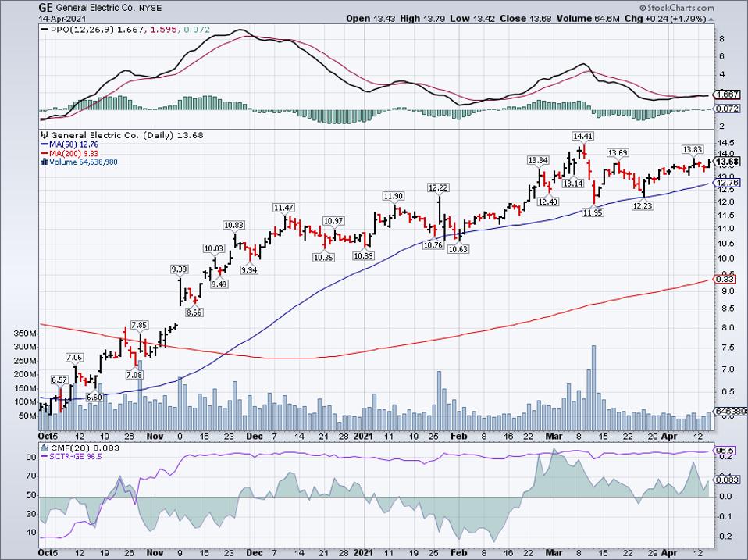The image size is (748, 560).
Task: Click the MA(200) 9.33 legend entry
Action: click(x=73, y=153)
